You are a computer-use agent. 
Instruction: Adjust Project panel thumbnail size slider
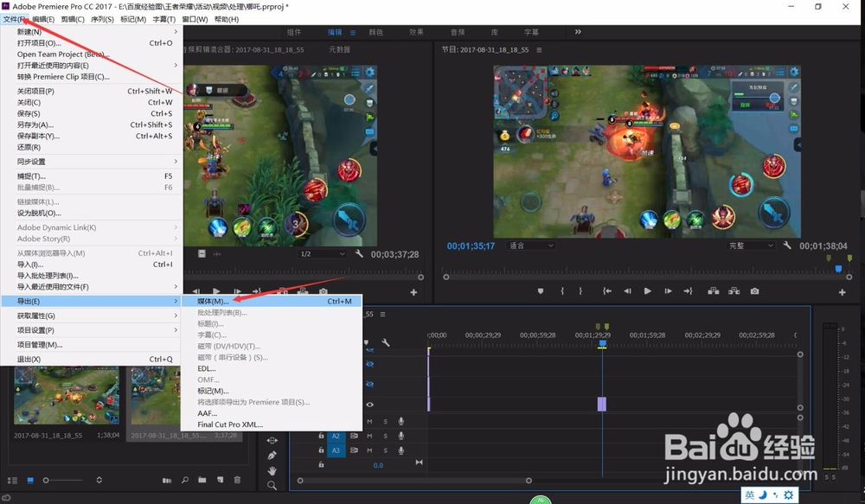tap(47, 481)
